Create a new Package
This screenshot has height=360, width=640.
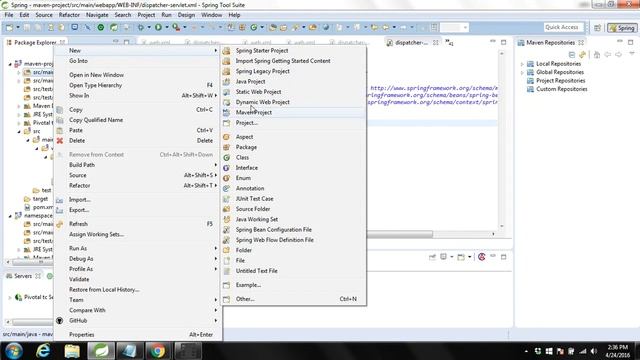point(293,147)
